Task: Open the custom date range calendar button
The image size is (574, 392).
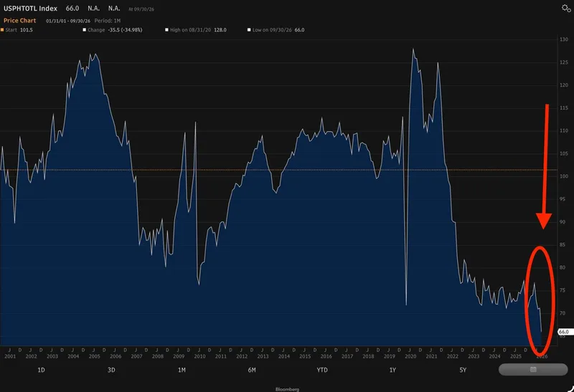Action: (x=533, y=369)
